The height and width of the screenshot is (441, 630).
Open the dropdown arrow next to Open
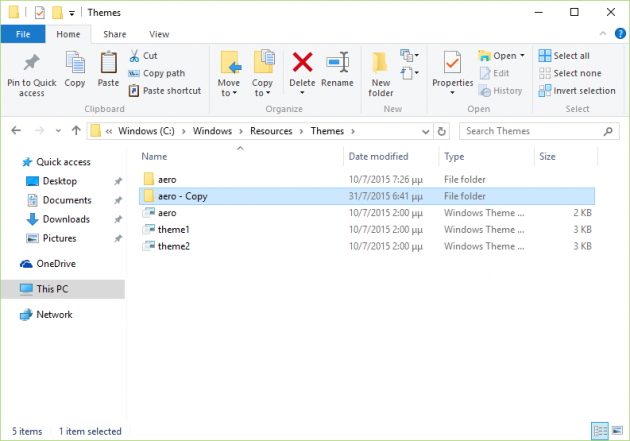coord(522,55)
